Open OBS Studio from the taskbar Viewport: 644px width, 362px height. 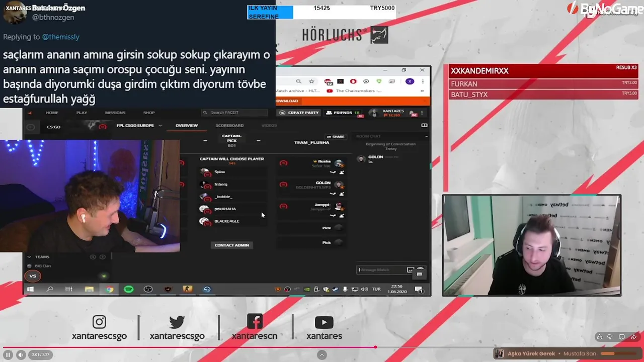tap(148, 290)
